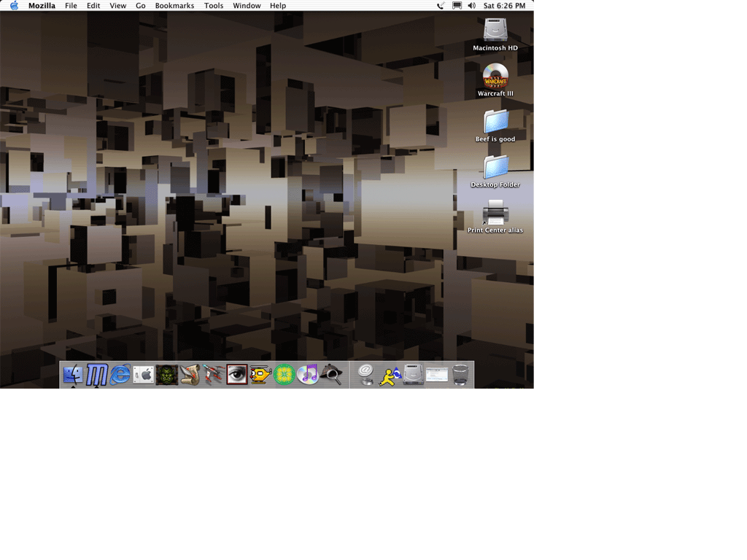Click the modem phone status icon

441,6
